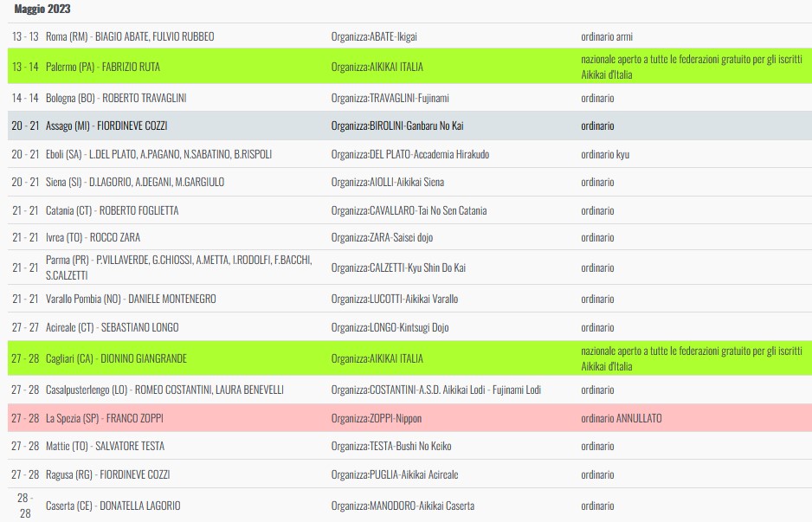Click the '20 - 21' date of Assago row
The width and height of the screenshot is (812, 522).
click(x=25, y=126)
